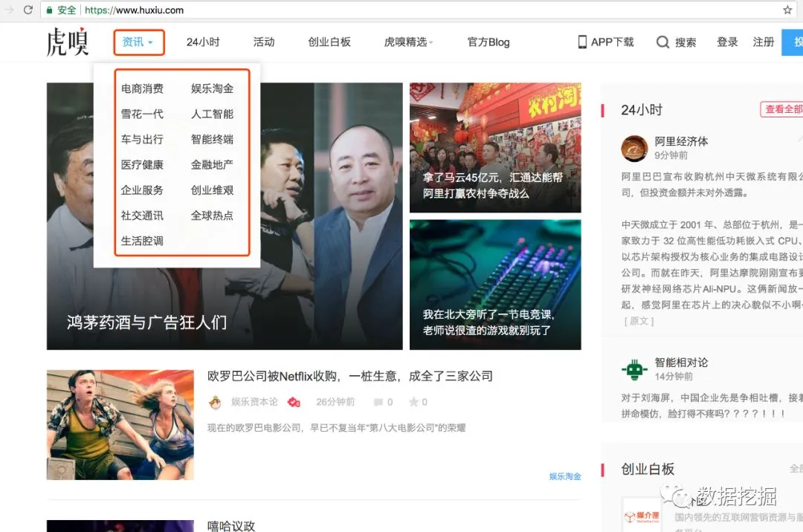Click the 9分钟前 timestamp

click(x=671, y=155)
